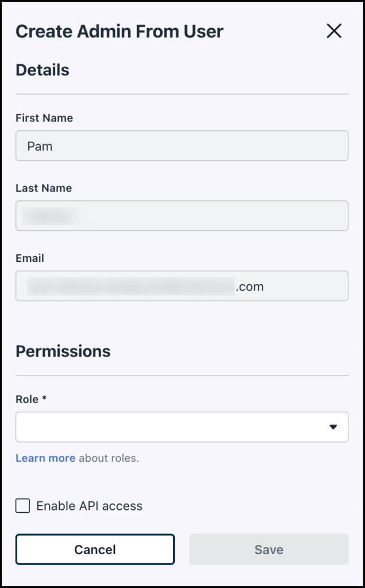Click the Email input field
This screenshot has height=588, width=365.
(182, 285)
